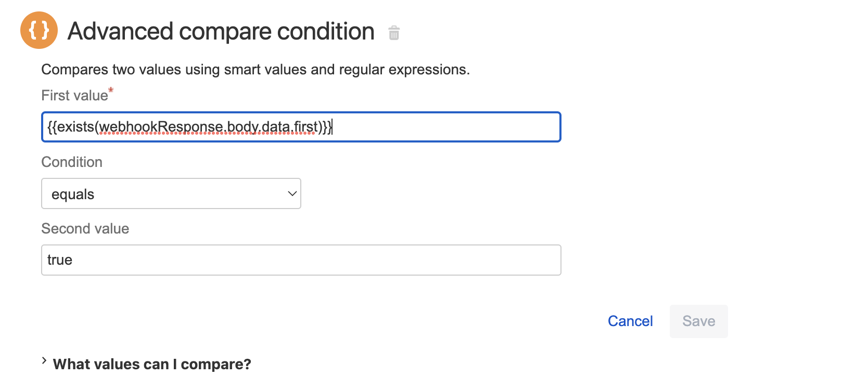
Task: Click the Compares two values description text
Action: point(255,70)
